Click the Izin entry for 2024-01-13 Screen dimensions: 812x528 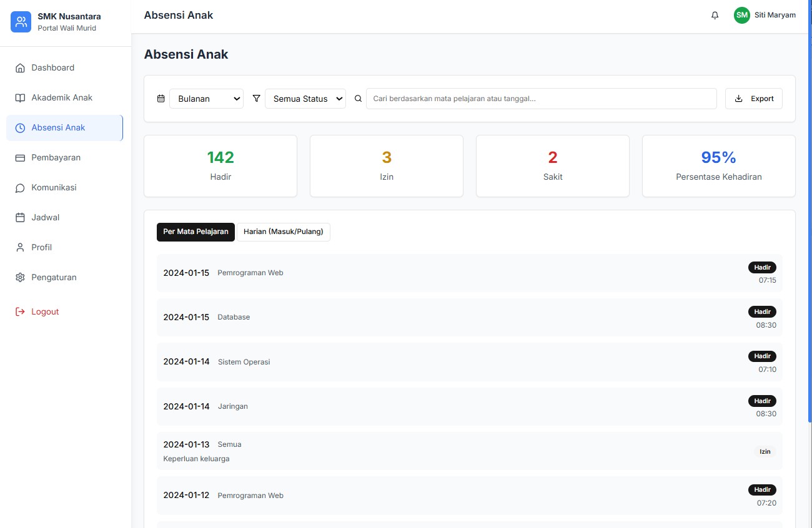tap(468, 451)
